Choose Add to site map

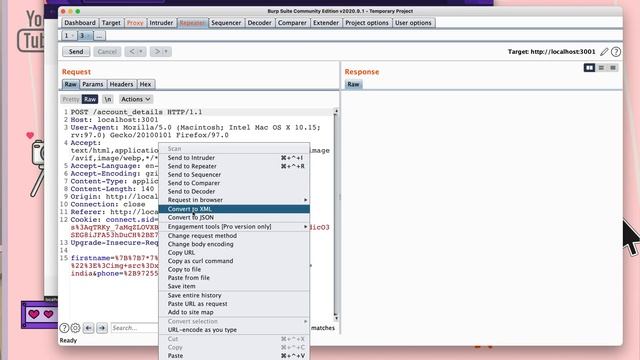234,312
